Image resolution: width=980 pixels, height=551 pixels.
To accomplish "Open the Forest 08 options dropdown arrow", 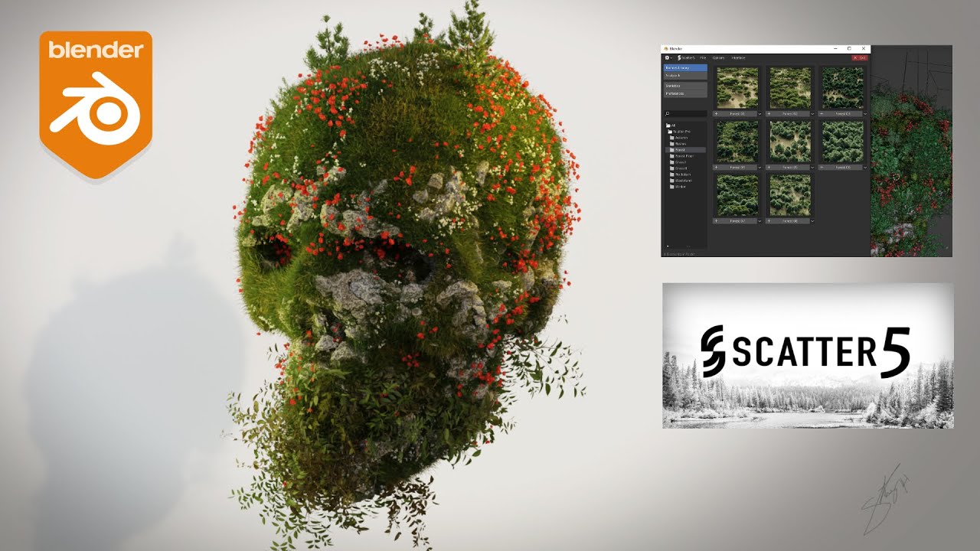I will click(812, 221).
